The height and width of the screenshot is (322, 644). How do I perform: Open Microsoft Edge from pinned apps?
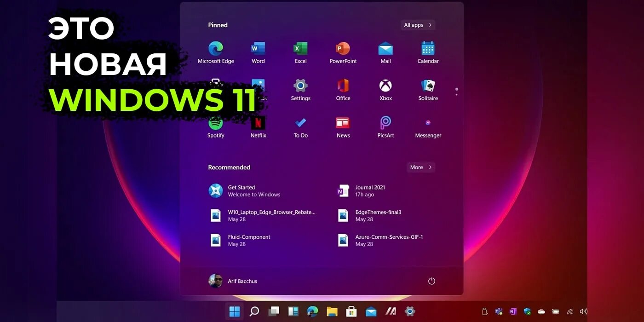pos(216,52)
